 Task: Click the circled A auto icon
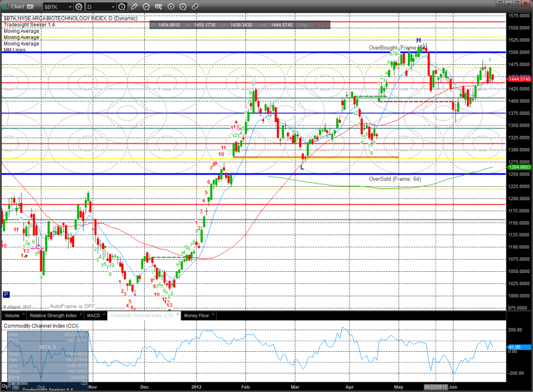click(183, 7)
